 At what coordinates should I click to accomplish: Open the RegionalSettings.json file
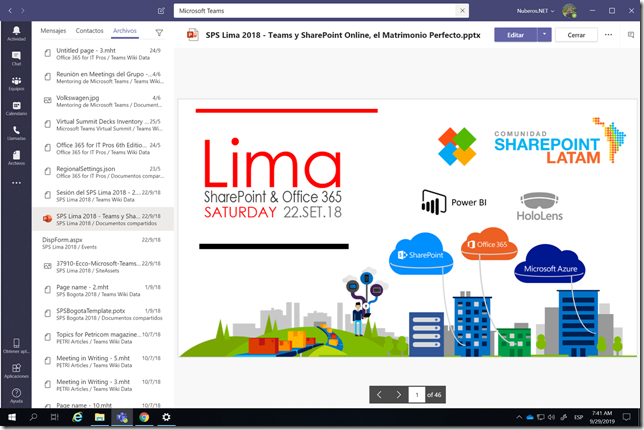point(103,172)
